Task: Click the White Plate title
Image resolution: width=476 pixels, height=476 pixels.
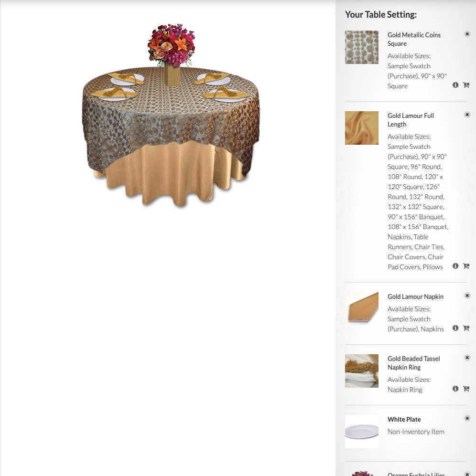Action: (x=404, y=419)
